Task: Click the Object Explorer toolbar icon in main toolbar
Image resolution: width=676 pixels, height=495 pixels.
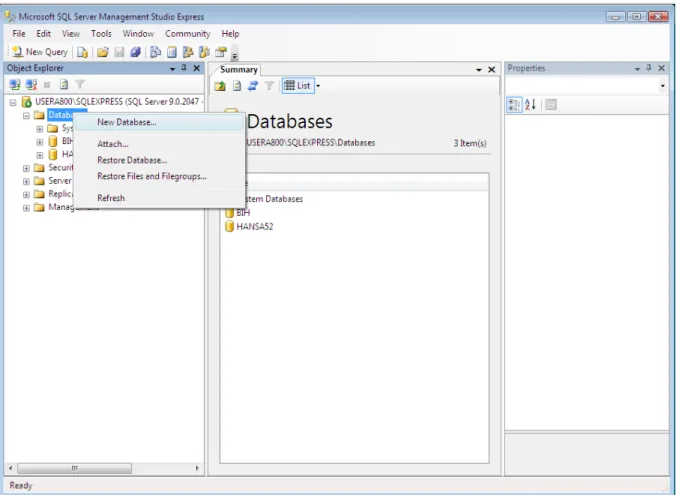Action: (188, 52)
